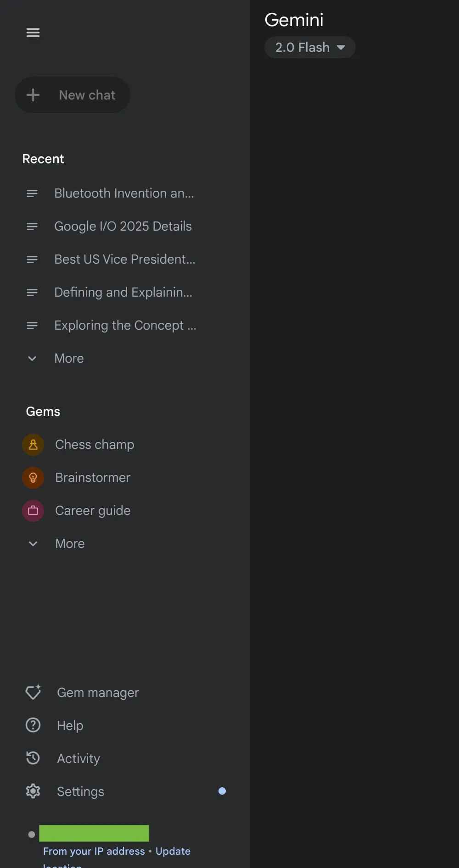This screenshot has width=459, height=868.
Task: Click the From your IP address text
Action: tap(94, 851)
